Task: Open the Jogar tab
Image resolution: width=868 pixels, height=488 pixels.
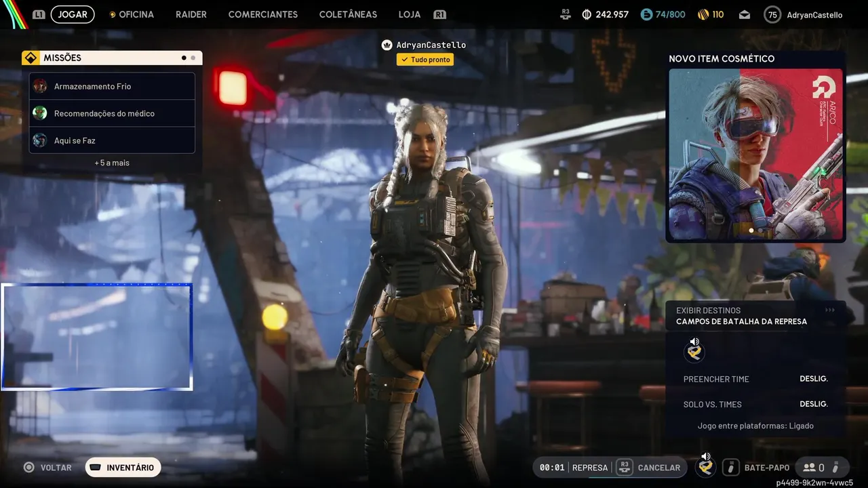Action: click(73, 14)
